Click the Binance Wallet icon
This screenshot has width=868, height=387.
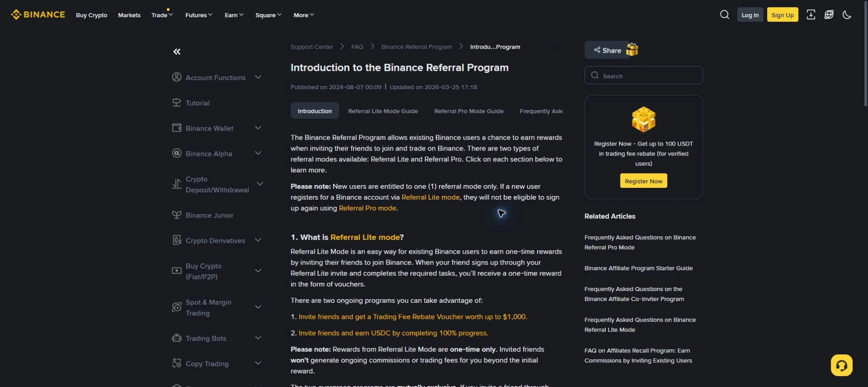click(x=177, y=128)
